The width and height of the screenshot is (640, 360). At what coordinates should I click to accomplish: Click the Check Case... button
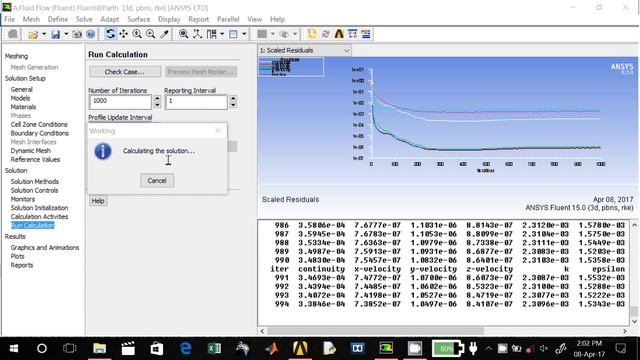click(124, 72)
